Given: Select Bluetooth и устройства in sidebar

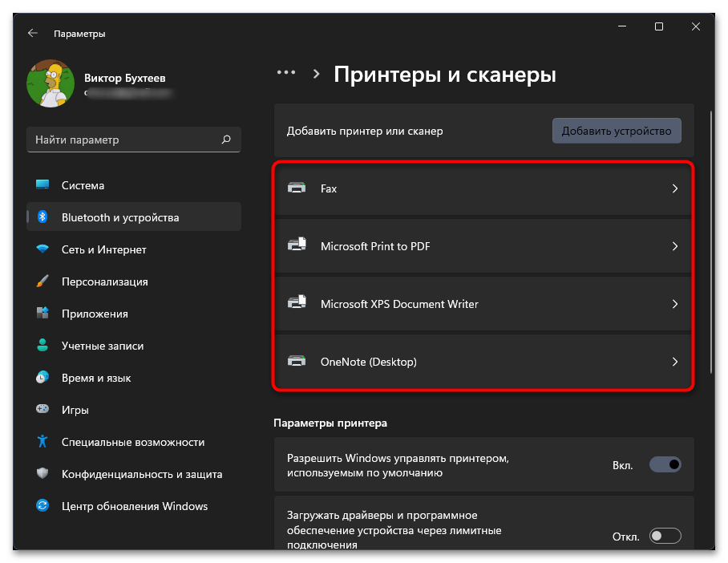Looking at the screenshot, I should point(134,217).
